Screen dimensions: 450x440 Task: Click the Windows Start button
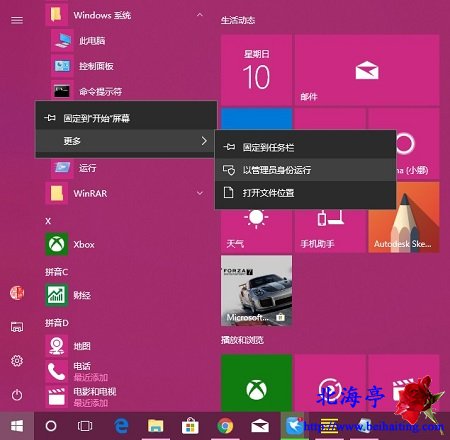point(17,426)
